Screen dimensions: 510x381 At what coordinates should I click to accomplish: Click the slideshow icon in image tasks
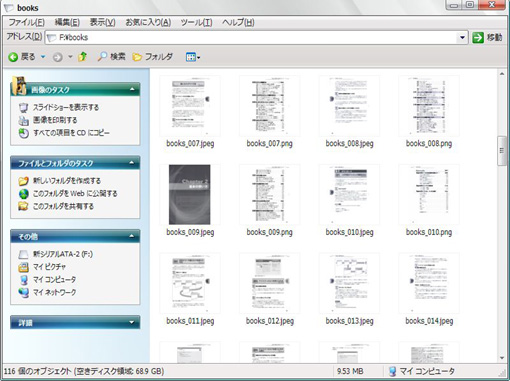[23, 108]
